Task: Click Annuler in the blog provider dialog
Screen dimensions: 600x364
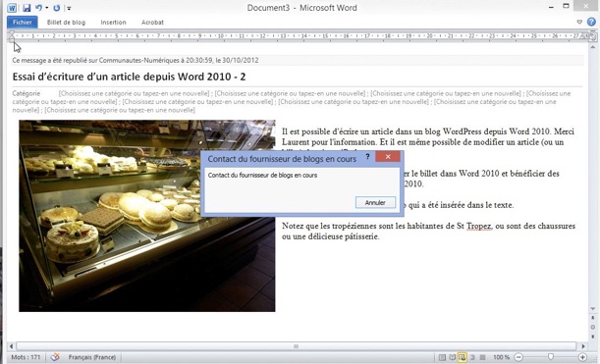Action: click(375, 203)
